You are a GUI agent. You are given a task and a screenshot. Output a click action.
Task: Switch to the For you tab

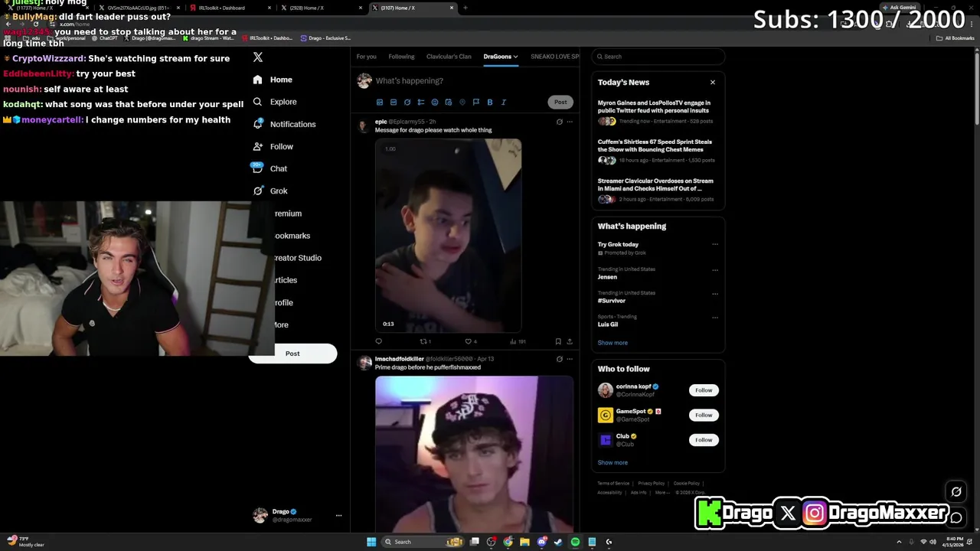[x=366, y=57]
